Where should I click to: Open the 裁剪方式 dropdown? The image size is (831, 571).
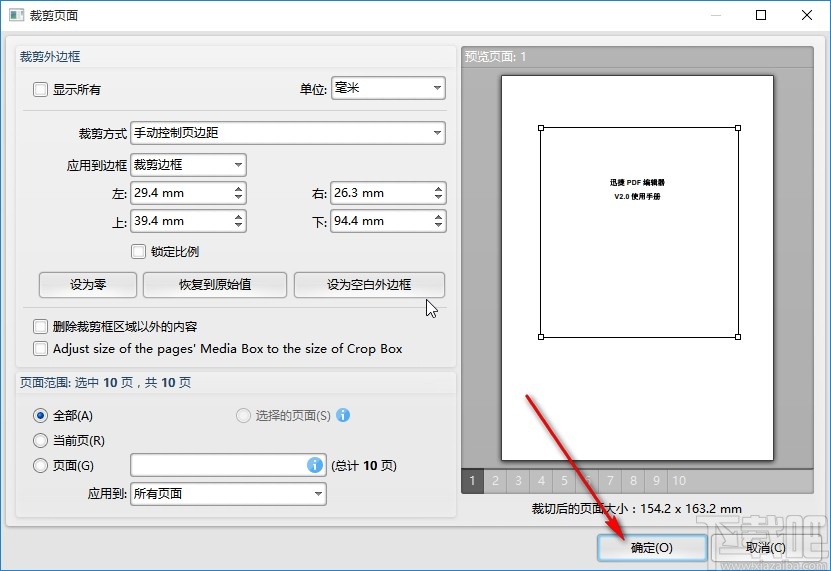coord(288,133)
